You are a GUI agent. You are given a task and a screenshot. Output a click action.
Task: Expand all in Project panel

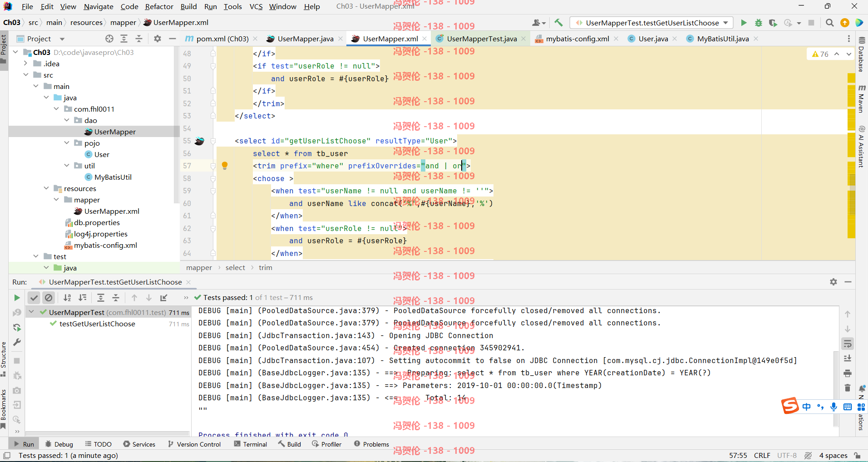coord(124,39)
